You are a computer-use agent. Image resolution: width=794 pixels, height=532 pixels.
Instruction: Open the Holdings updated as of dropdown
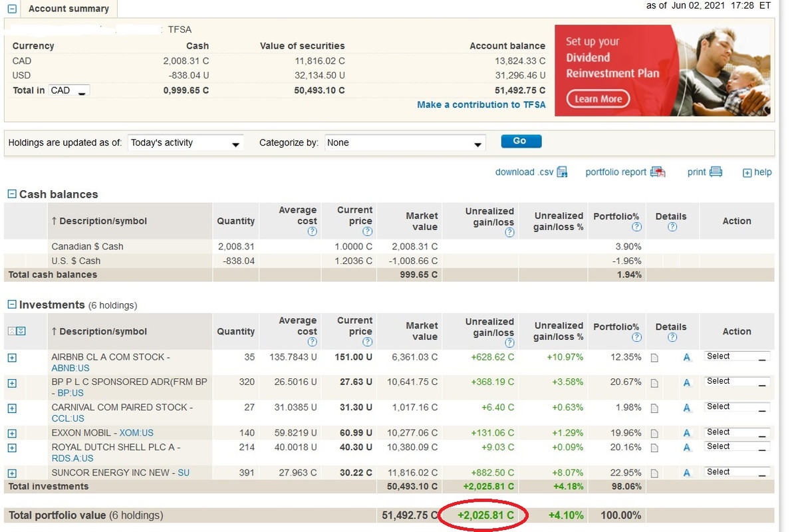coord(186,143)
